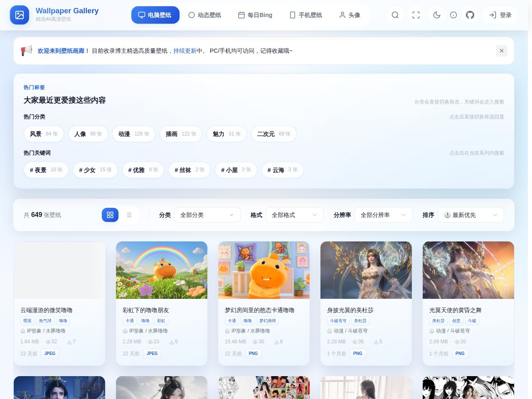
Task: Switch to list view layout
Action: (x=129, y=215)
